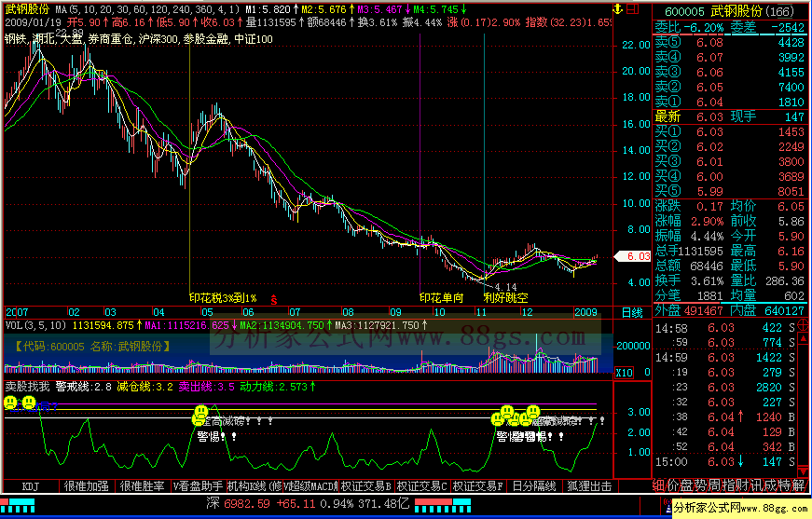The height and width of the screenshot is (519, 812).
Task: Click the sector tags line starting 钢铁,湖北
Action: point(138,39)
